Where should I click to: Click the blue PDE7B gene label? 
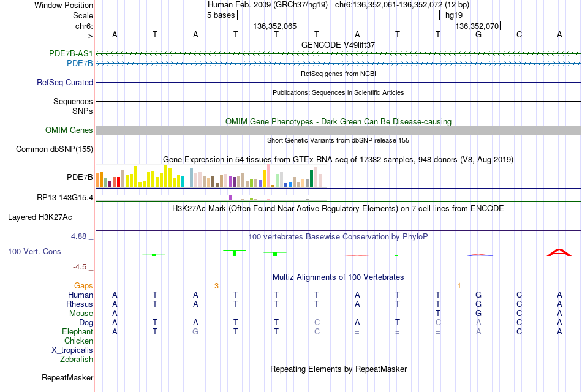tap(80, 64)
